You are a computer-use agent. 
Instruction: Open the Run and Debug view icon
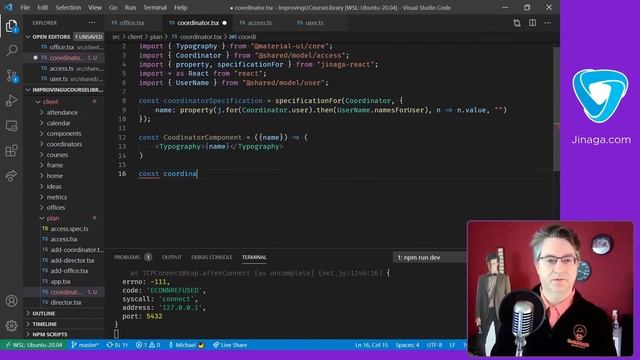(x=11, y=100)
